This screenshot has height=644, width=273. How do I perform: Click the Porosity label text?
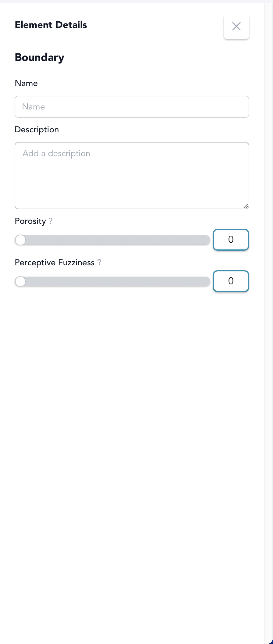30,221
